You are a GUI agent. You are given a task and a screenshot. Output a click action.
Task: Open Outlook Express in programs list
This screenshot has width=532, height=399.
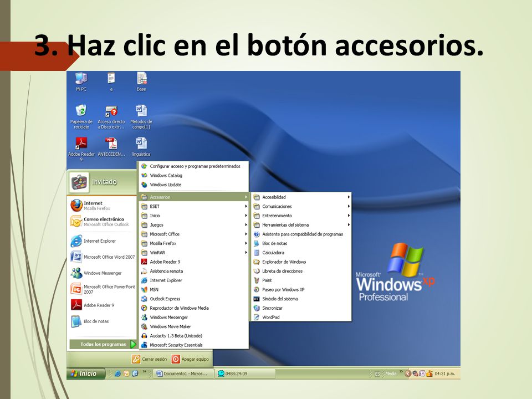pos(194,299)
